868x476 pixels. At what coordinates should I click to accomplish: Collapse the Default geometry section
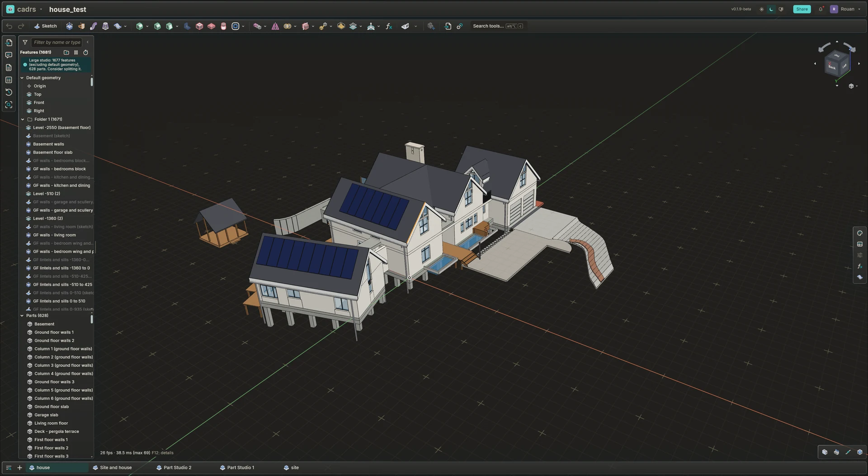pyautogui.click(x=22, y=78)
